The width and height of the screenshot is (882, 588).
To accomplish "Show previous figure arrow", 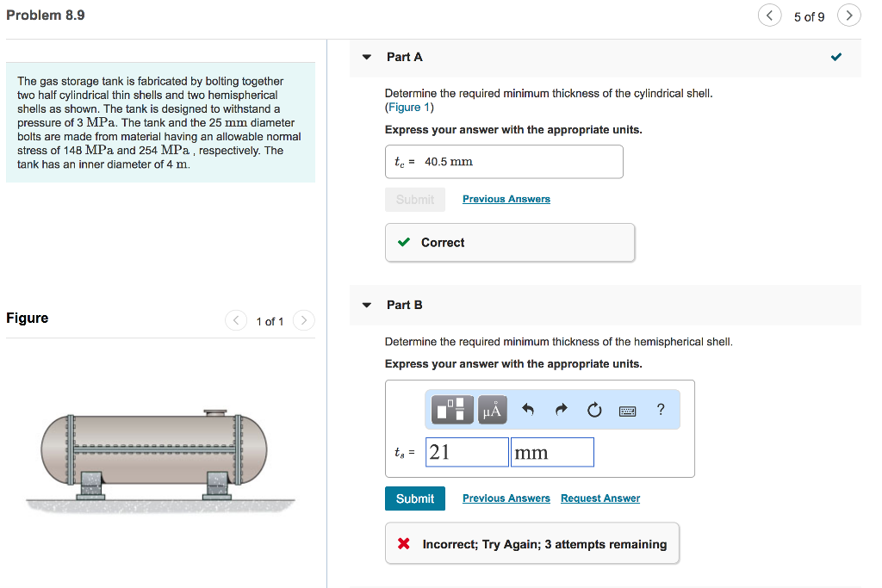I will pos(235,321).
